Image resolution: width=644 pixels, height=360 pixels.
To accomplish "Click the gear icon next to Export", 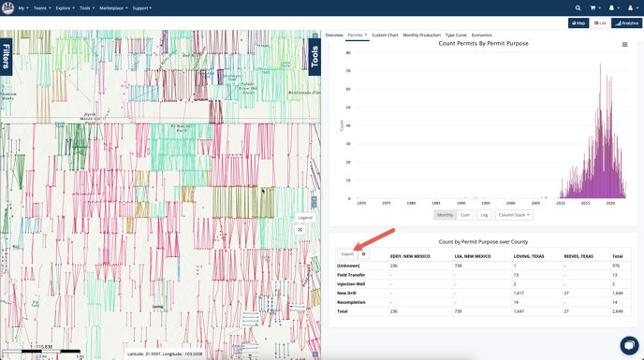I will click(363, 254).
